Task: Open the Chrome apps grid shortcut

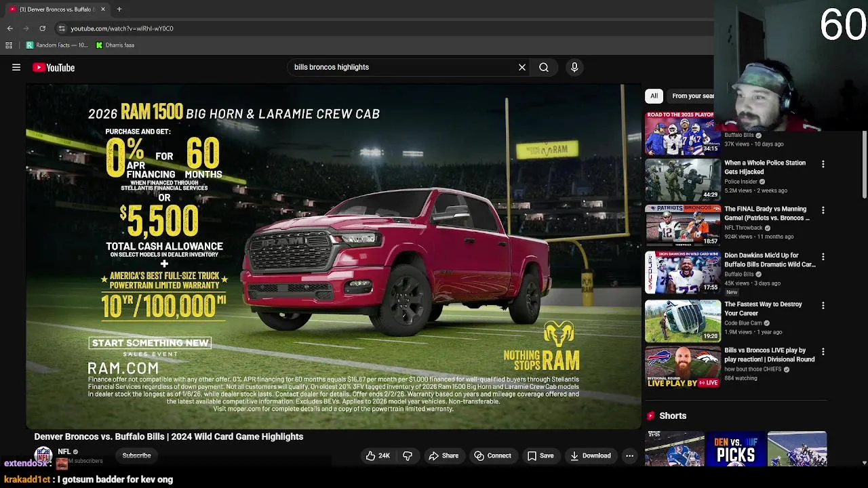Action: 9,45
